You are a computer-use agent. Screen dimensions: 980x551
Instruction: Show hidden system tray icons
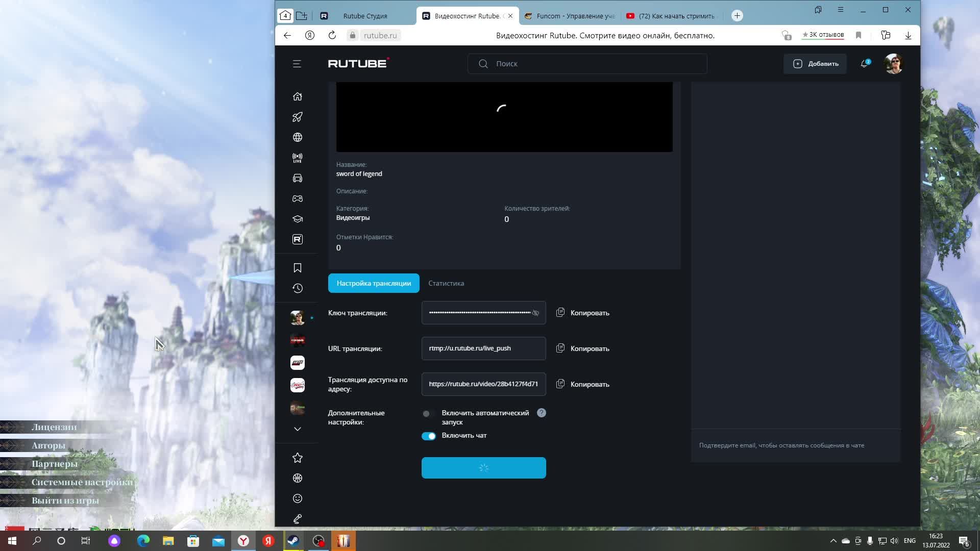coord(833,541)
